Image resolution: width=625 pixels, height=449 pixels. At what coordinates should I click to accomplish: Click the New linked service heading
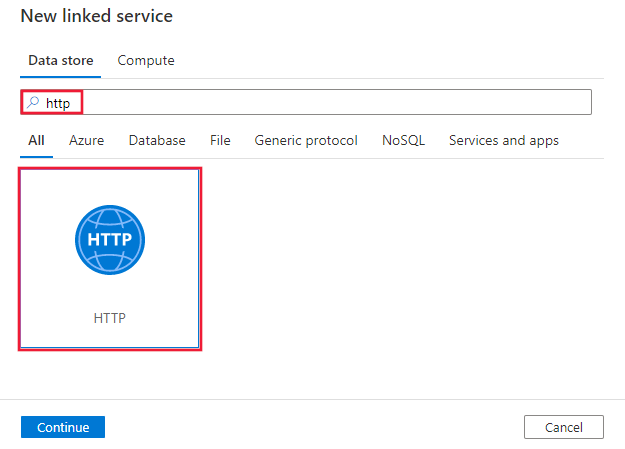[x=97, y=17]
